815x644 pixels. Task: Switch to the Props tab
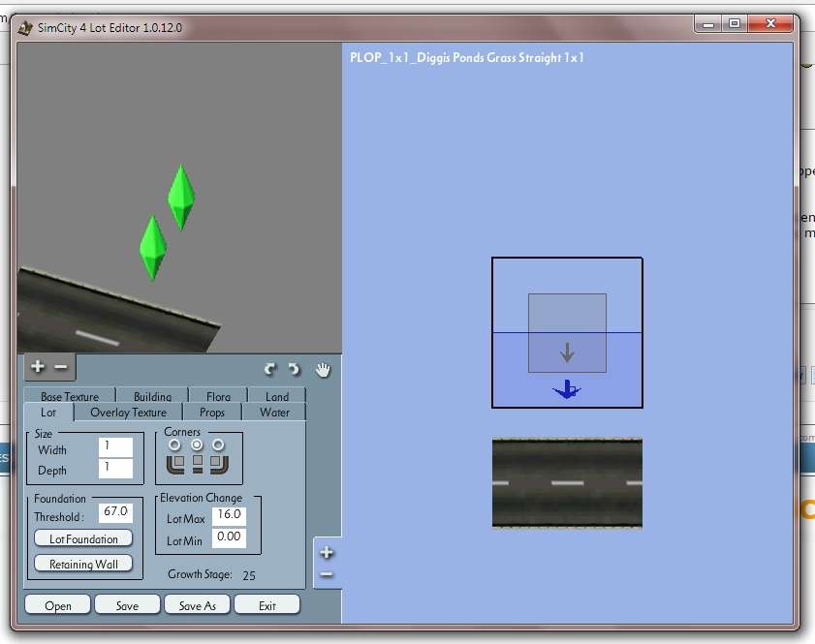[212, 413]
